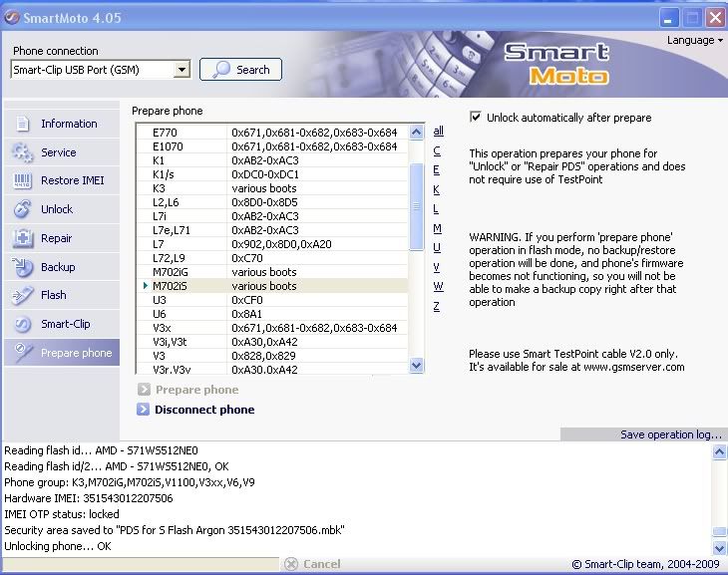This screenshot has height=575, width=728.
Task: Click the Search button
Action: click(x=240, y=70)
